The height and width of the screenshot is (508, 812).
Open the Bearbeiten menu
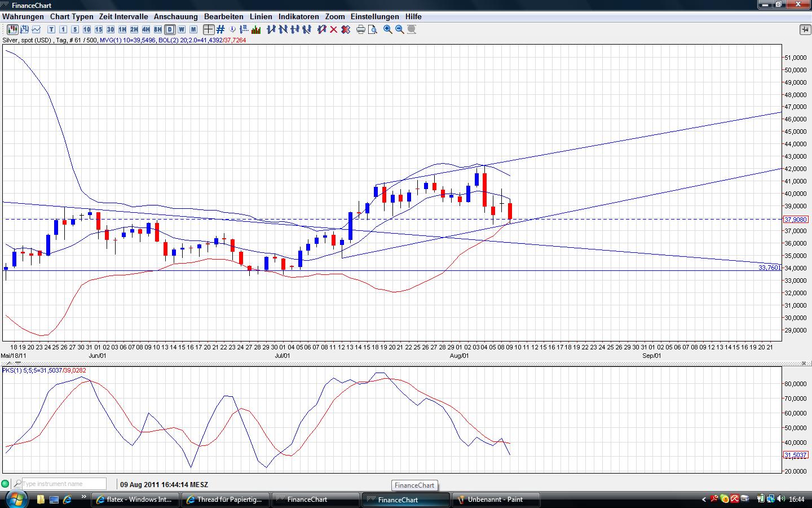(x=224, y=16)
